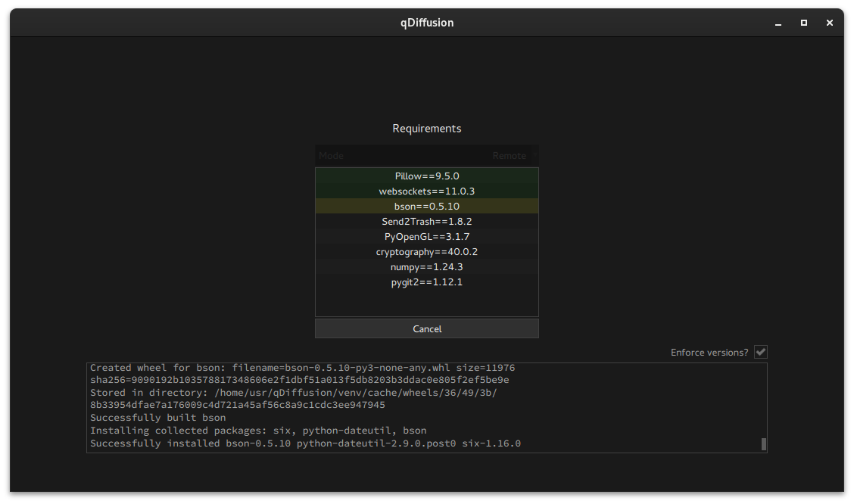
Task: Click the log output scrollbar handle
Action: click(764, 444)
